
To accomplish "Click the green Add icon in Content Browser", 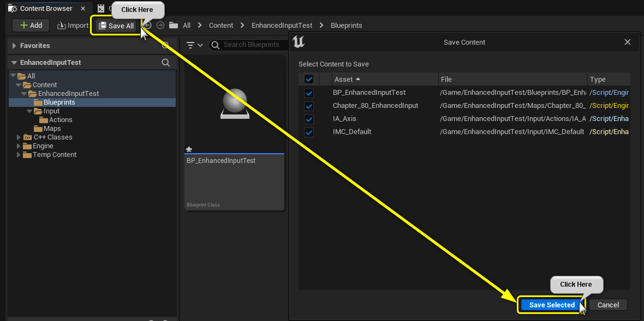I will [24, 25].
